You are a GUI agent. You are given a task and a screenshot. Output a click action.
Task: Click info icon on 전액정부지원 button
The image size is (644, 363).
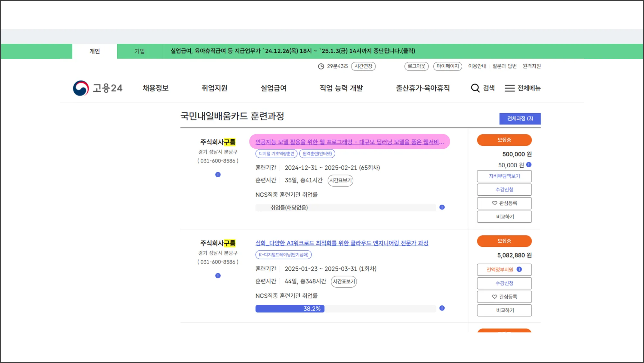coord(519,269)
